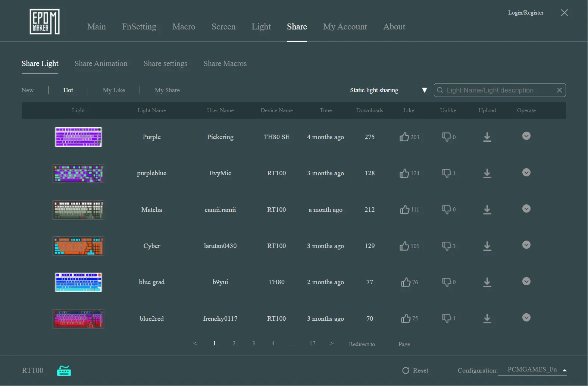
Task: Expand operate options for blue2red row
Action: (526, 317)
